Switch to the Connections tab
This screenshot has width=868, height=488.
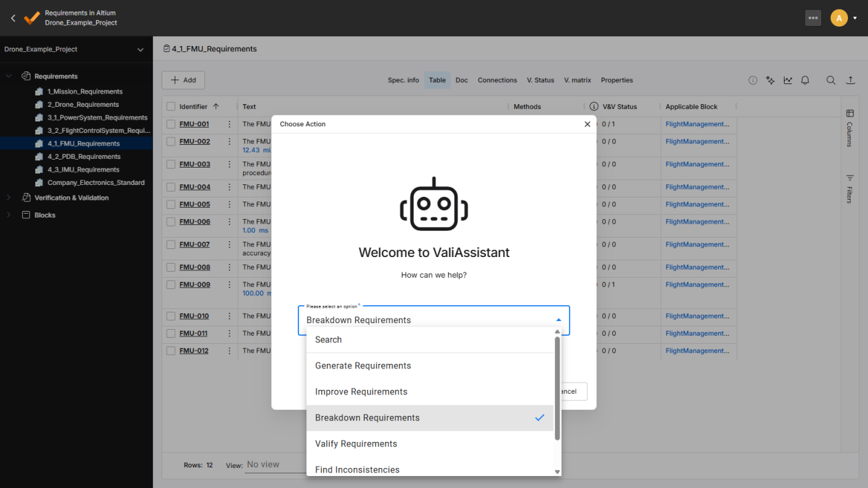pos(497,80)
